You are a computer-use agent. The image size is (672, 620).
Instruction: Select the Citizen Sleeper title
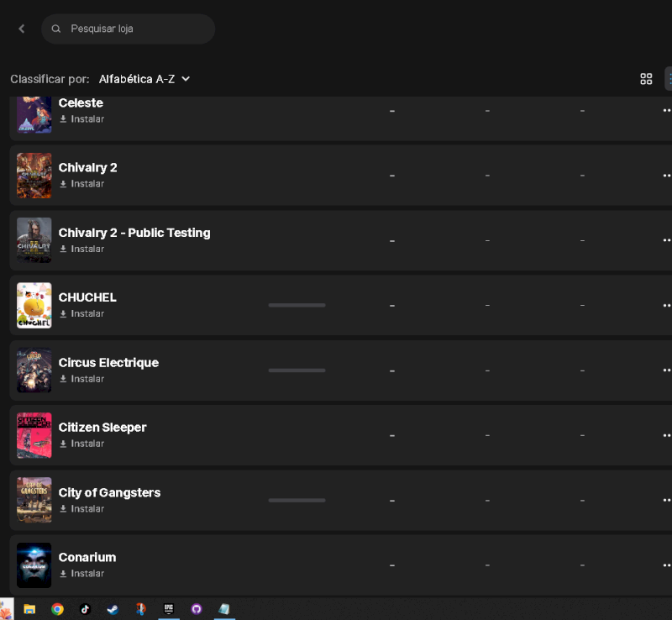[x=102, y=428]
